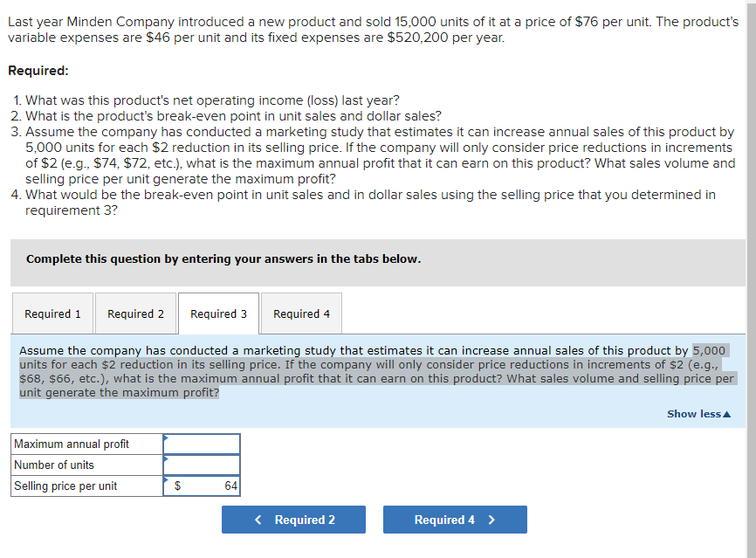Switch to the Required 2 tab
The width and height of the screenshot is (756, 558).
(135, 314)
